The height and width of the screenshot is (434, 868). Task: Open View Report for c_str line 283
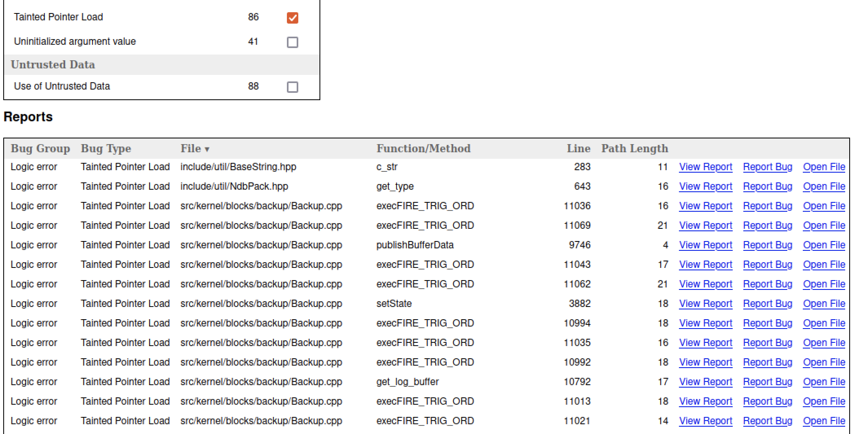[705, 167]
